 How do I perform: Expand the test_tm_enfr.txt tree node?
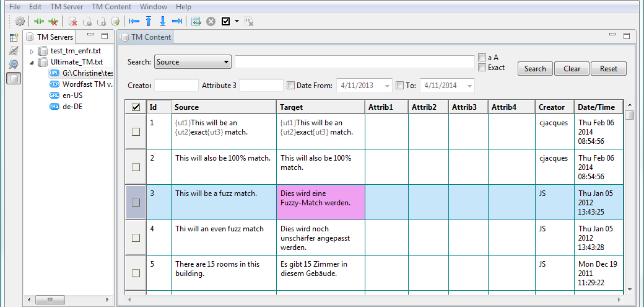click(32, 51)
